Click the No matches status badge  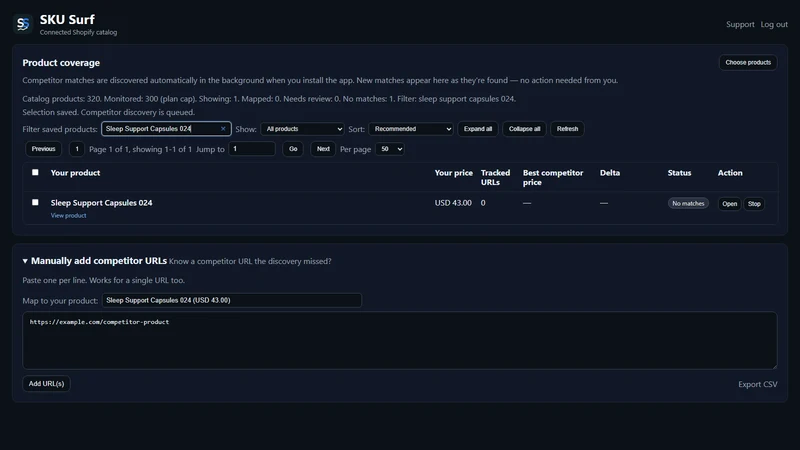click(x=688, y=203)
